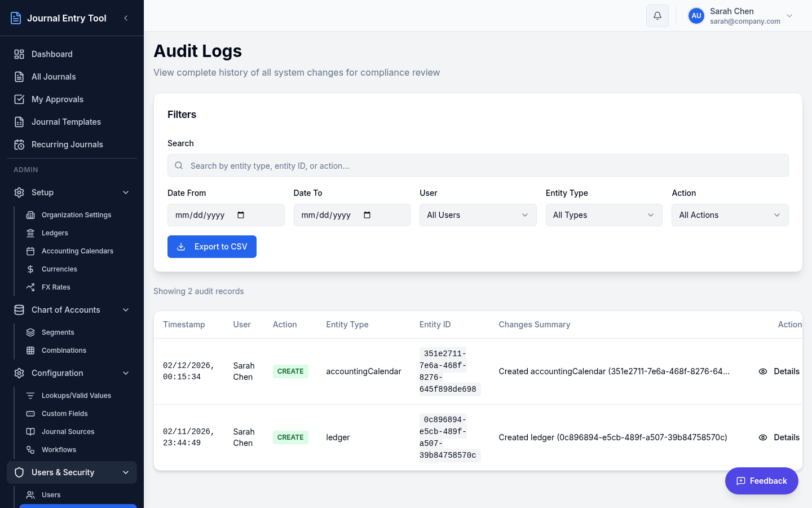Click the Configuration gear icon
This screenshot has height=508, width=812.
click(19, 373)
